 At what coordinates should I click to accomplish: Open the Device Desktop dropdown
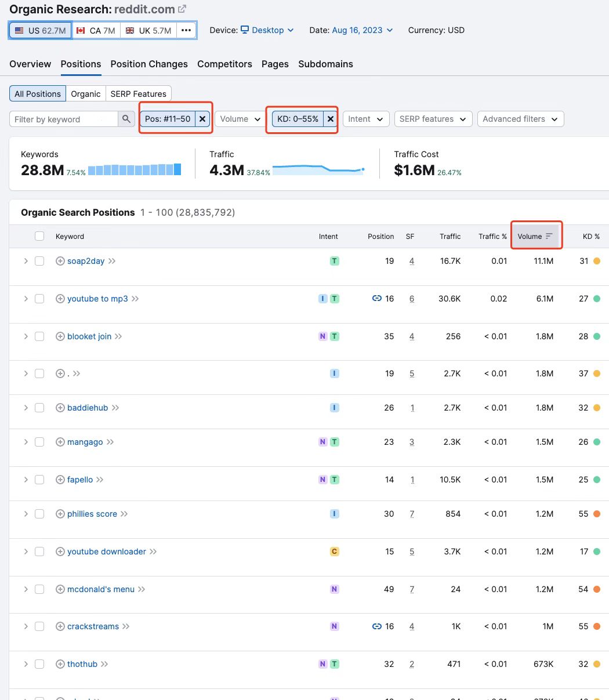click(x=267, y=30)
